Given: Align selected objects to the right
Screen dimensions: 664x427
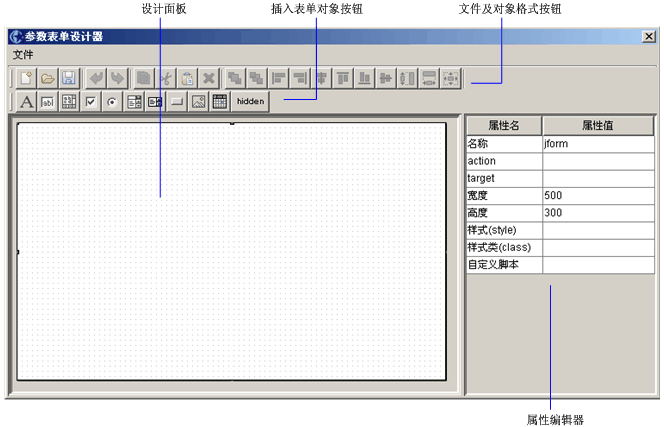Looking at the screenshot, I should point(300,78).
